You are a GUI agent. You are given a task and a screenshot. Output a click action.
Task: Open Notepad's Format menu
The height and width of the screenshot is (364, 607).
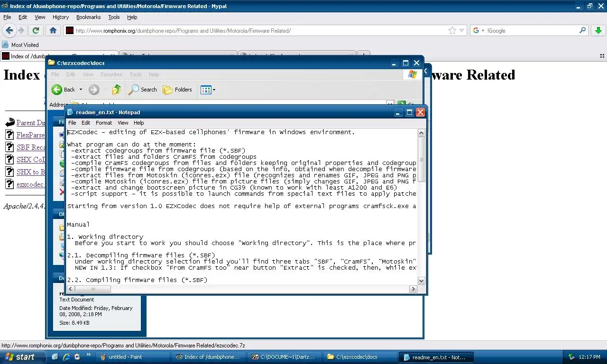coord(104,123)
